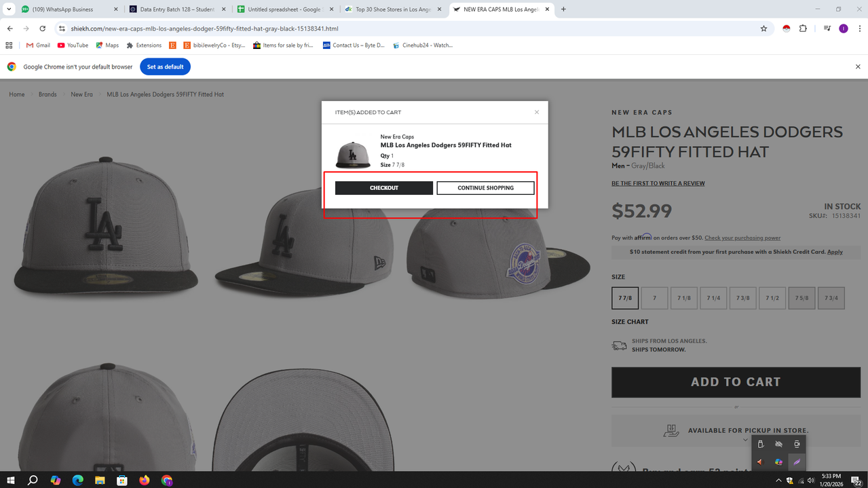868x488 pixels.
Task: Select size 7 1/8
Action: [684, 298]
